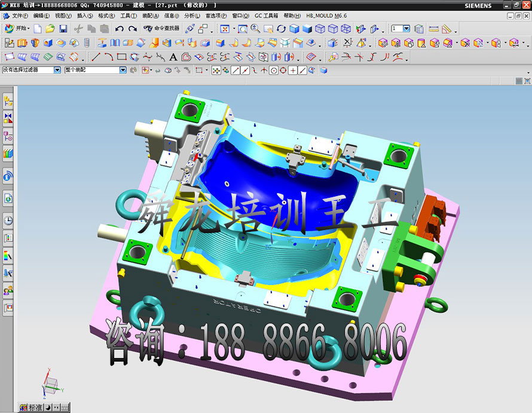The image size is (532, 413).
Task: Expand the view toolbar options arrow after fit
Action: [x=234, y=29]
